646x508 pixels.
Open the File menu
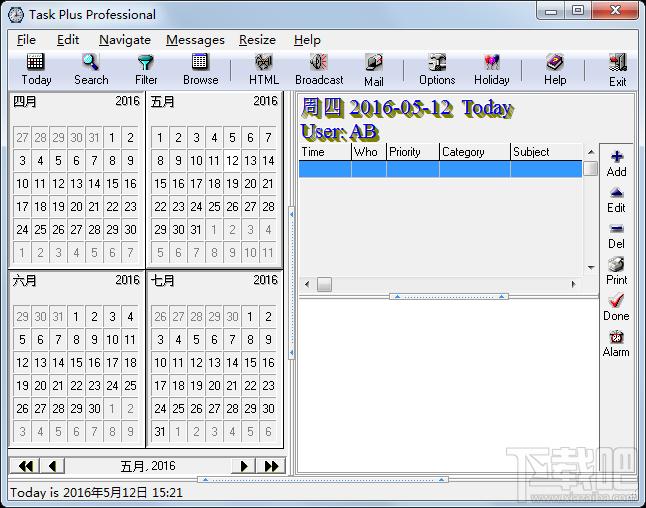pos(26,40)
